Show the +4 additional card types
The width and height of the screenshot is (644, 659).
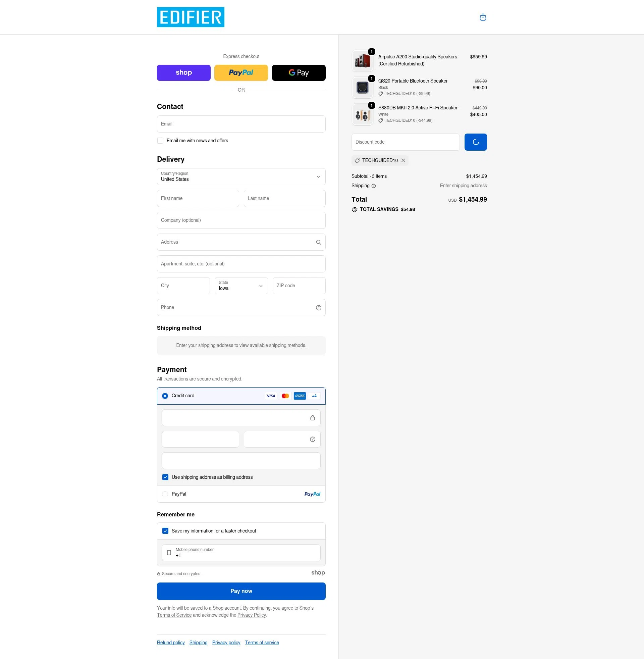(x=314, y=396)
